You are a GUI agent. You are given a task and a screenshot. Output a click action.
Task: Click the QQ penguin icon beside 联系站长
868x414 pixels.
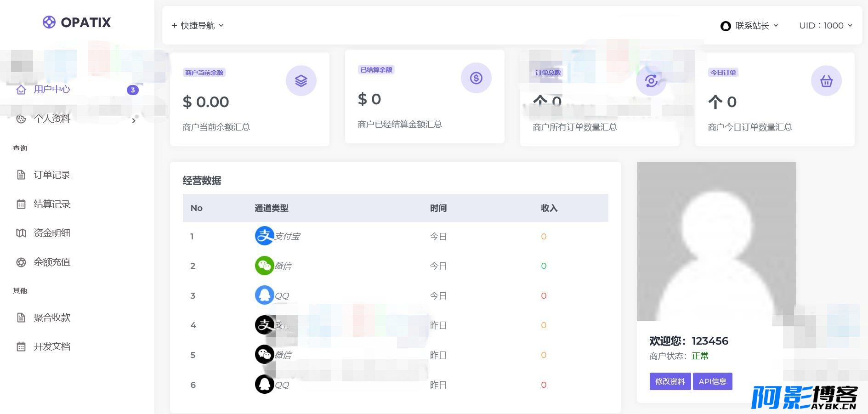tap(726, 26)
